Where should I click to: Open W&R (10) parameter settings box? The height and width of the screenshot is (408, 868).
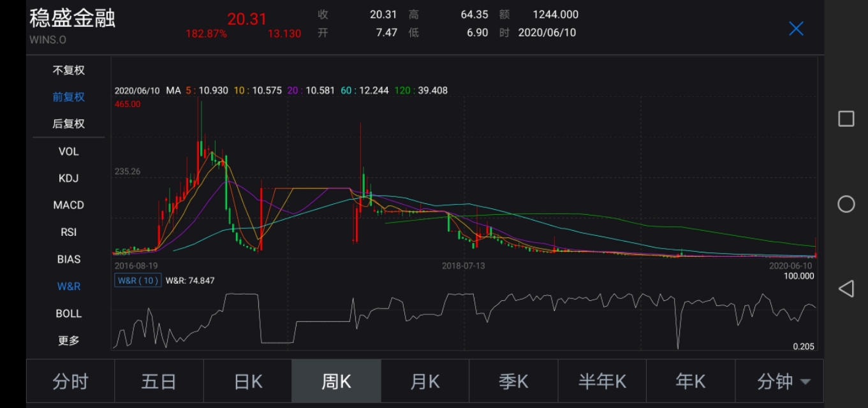click(138, 280)
